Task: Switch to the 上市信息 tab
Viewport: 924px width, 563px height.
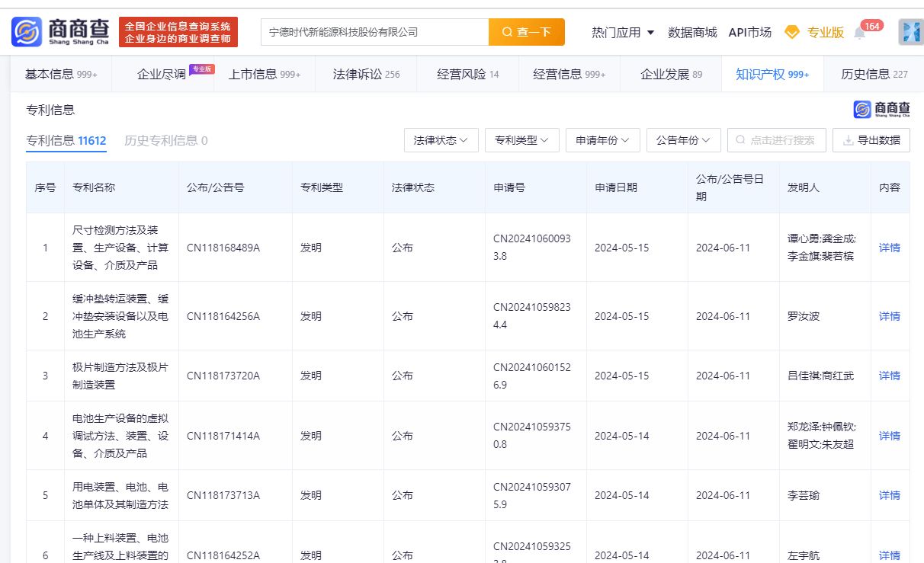Action: click(265, 74)
